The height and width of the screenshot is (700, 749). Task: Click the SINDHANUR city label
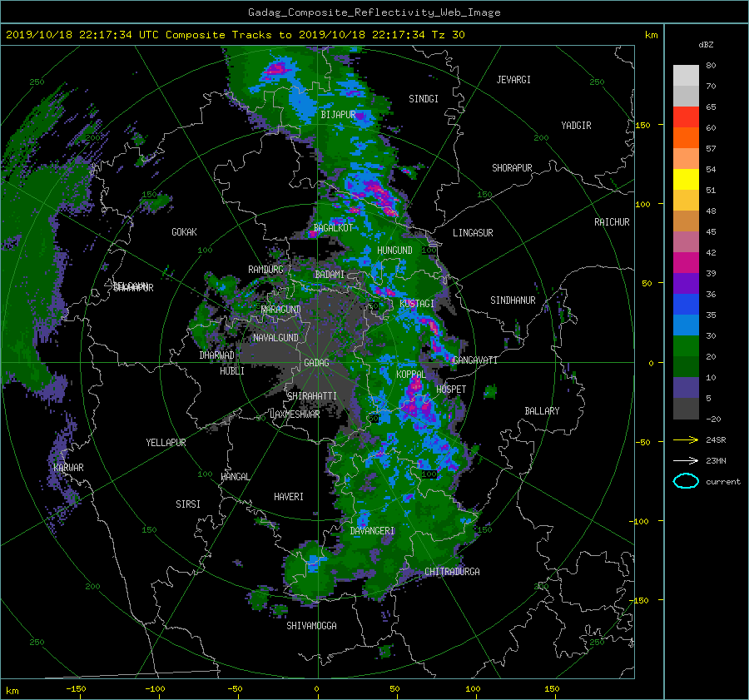(513, 300)
